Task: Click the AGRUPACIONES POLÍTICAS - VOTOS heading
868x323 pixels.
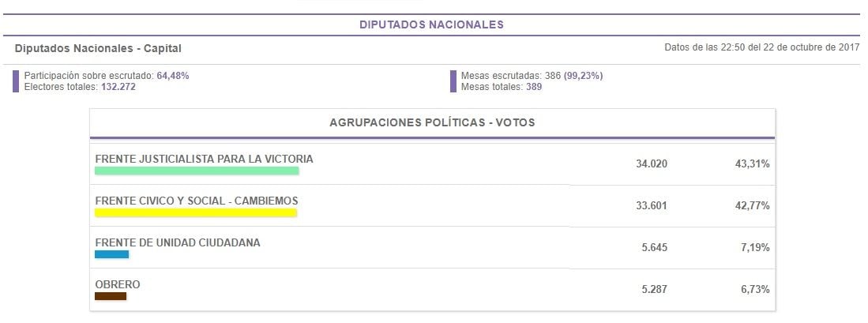Action: (432, 123)
